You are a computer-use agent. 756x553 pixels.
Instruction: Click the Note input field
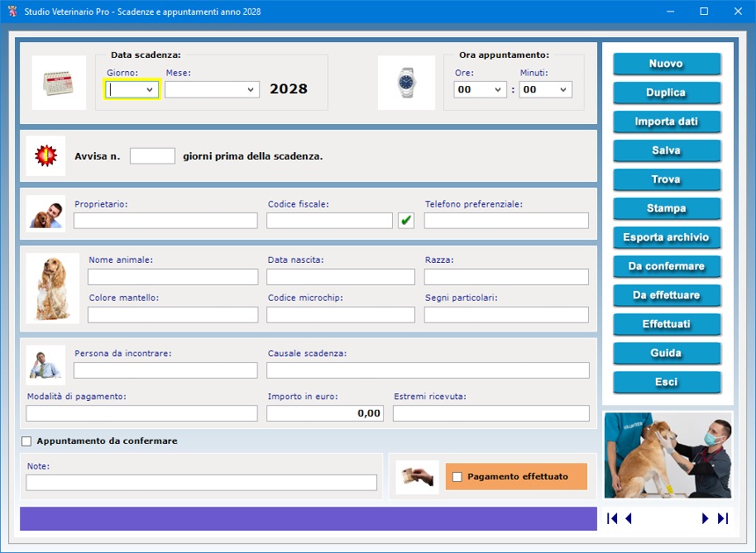[201, 482]
